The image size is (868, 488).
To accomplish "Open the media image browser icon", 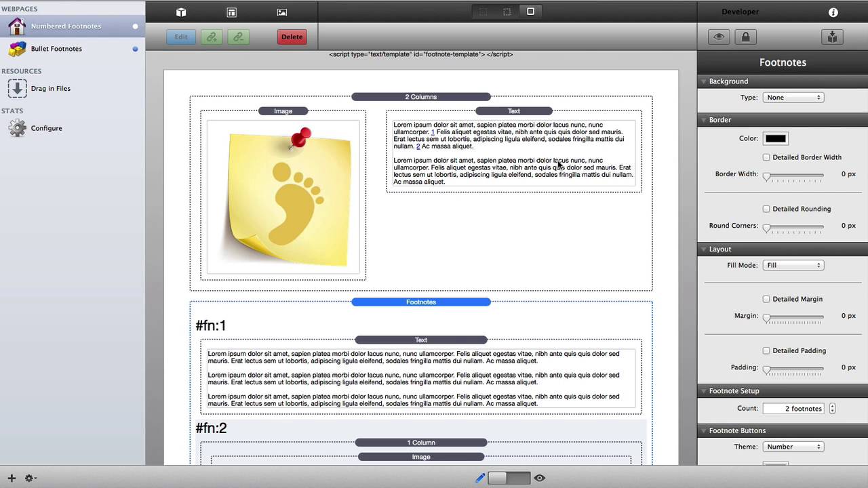I will (x=282, y=12).
